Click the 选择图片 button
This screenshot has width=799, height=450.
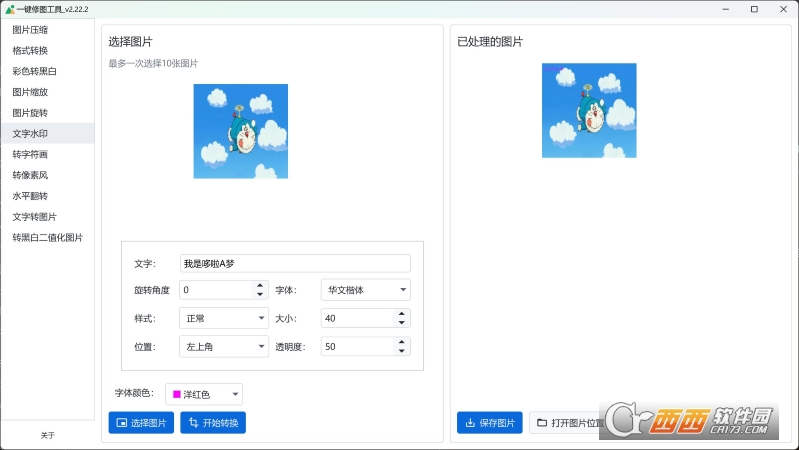[141, 422]
